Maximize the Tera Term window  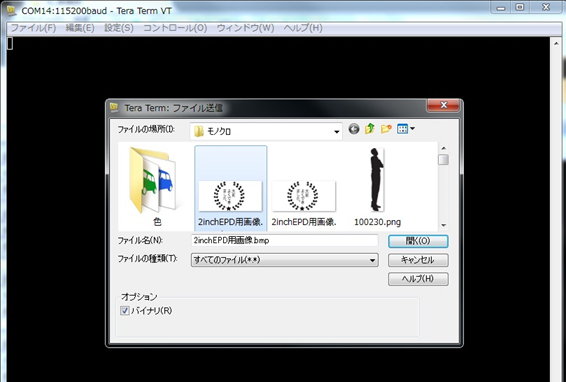(x=520, y=8)
